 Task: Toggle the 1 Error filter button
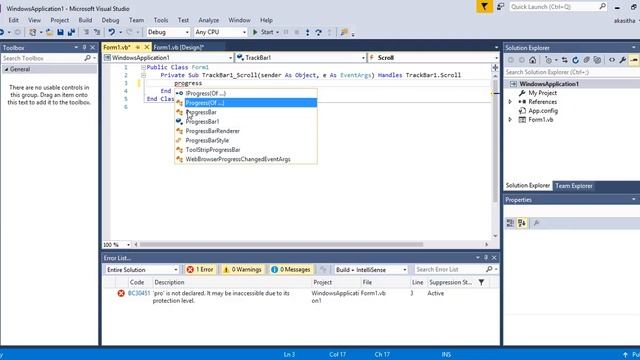tap(200, 269)
